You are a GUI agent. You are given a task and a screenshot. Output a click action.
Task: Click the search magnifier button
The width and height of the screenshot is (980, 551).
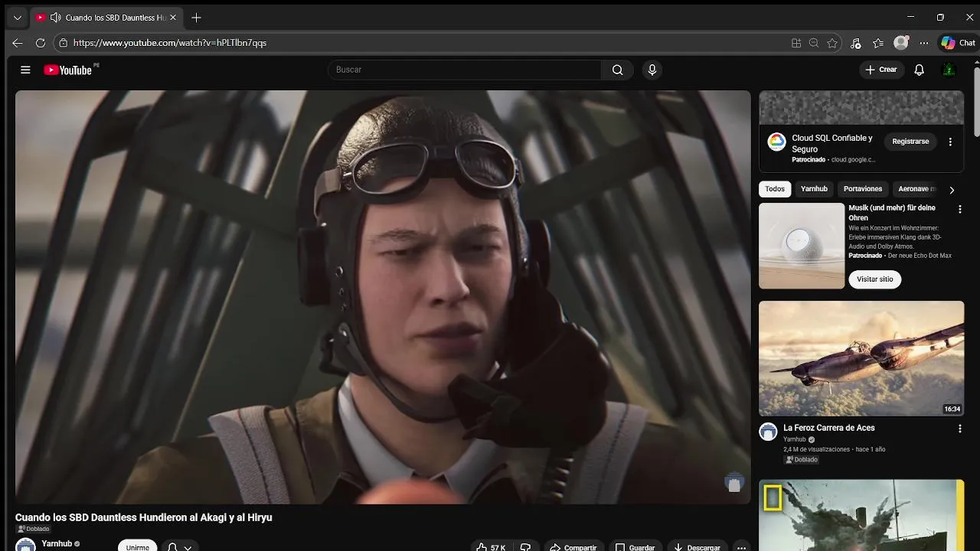[x=617, y=70]
